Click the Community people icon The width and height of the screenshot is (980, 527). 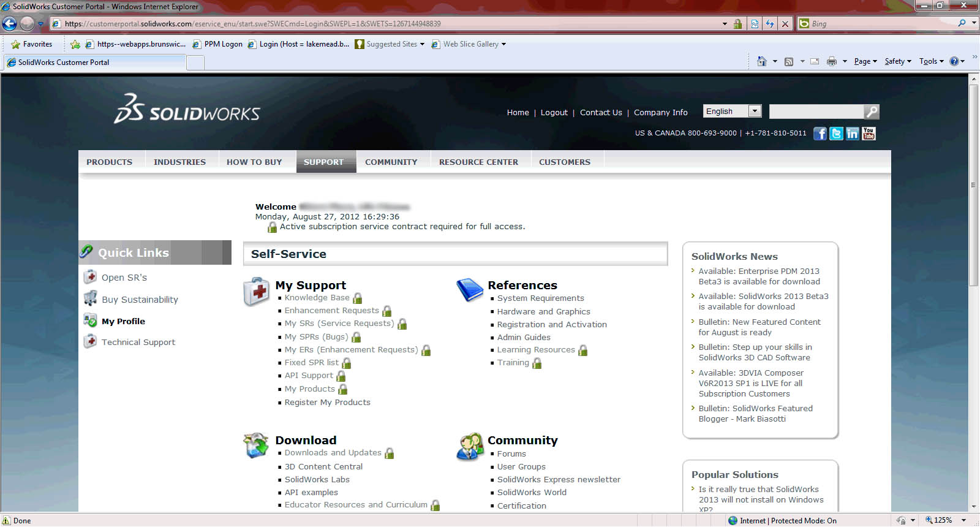pyautogui.click(x=470, y=446)
